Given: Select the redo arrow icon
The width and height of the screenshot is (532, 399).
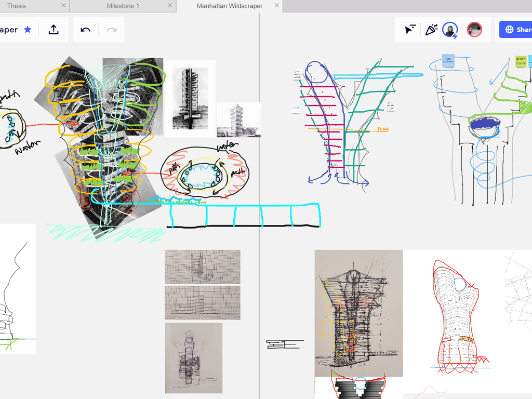Looking at the screenshot, I should (111, 30).
